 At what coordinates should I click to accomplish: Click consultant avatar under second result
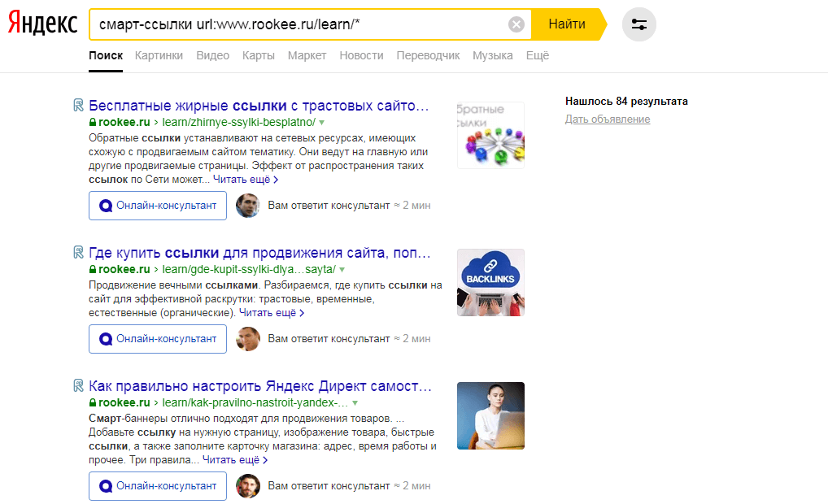coord(247,339)
